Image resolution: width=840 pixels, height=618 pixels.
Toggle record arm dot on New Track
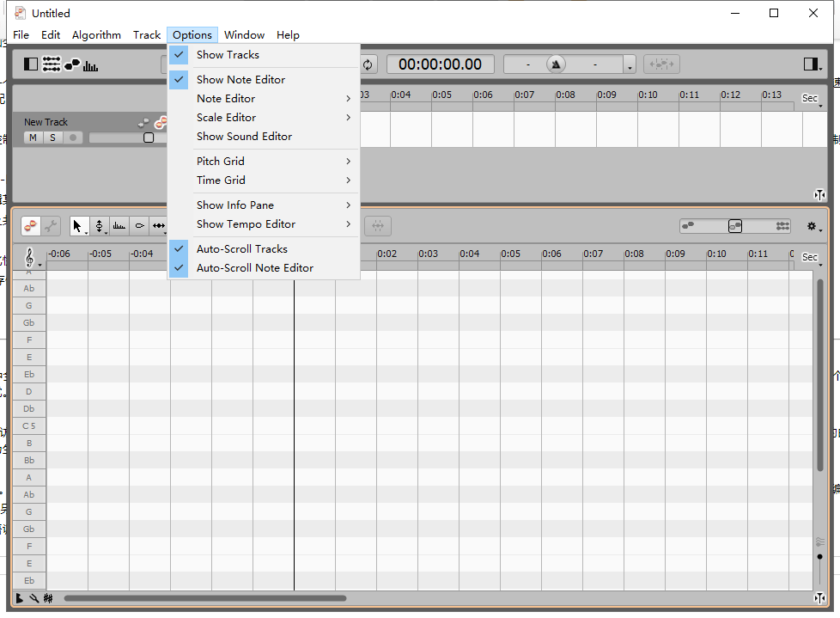pyautogui.click(x=73, y=138)
